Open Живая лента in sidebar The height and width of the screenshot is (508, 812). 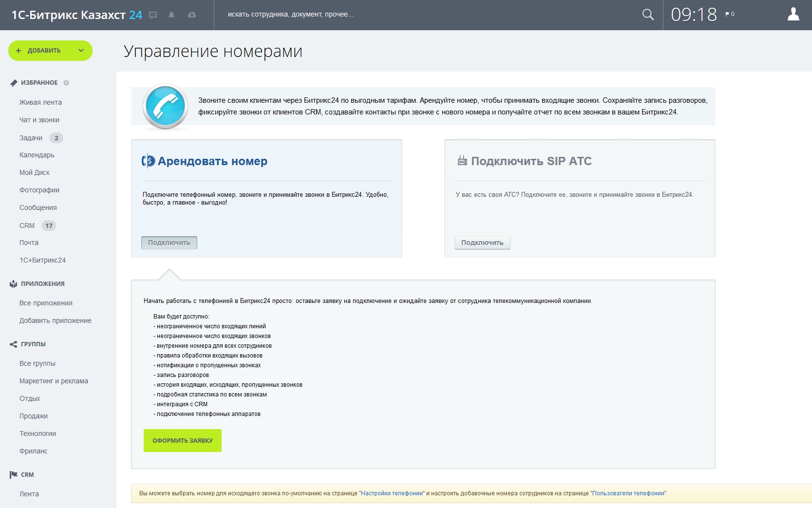tap(40, 102)
